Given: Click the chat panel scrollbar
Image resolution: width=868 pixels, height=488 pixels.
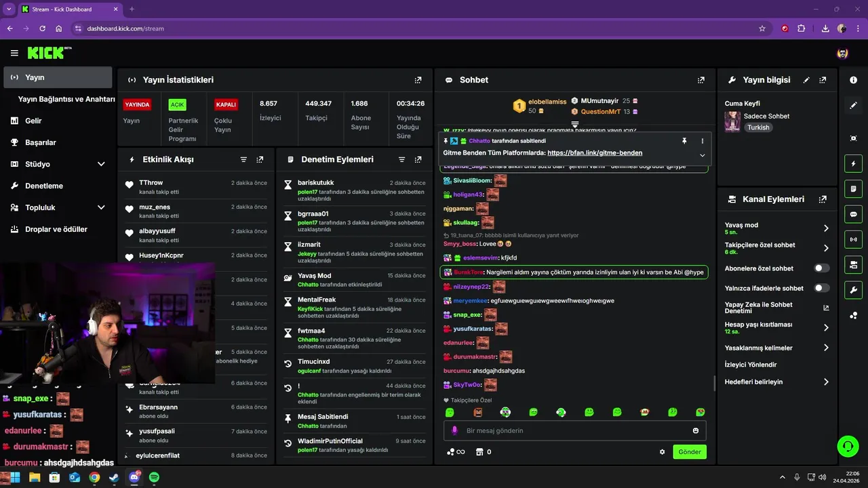Looking at the screenshot, I should (x=714, y=383).
